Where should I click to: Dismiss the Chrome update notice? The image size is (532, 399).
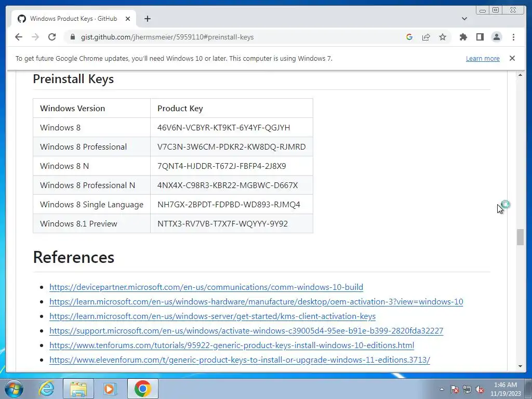[512, 58]
